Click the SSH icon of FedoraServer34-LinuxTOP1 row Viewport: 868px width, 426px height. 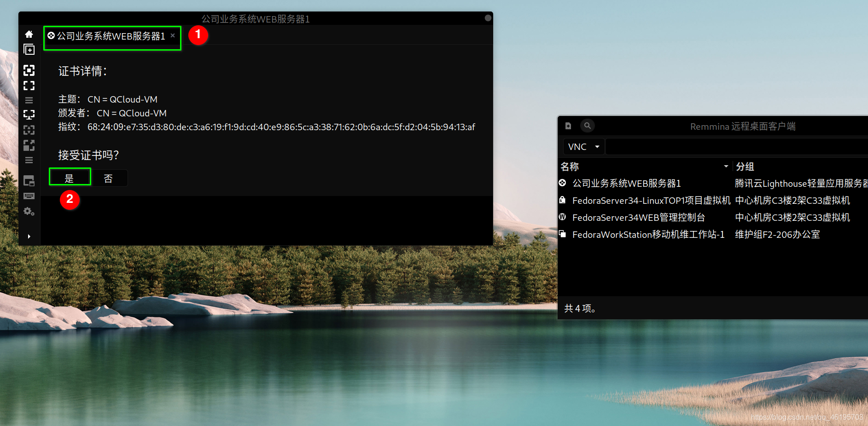562,200
